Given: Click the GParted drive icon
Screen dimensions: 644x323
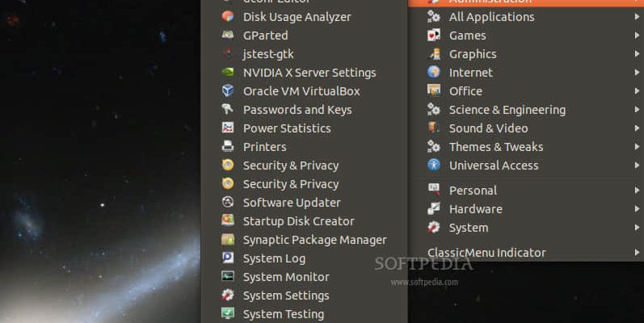Looking at the screenshot, I should [x=228, y=35].
